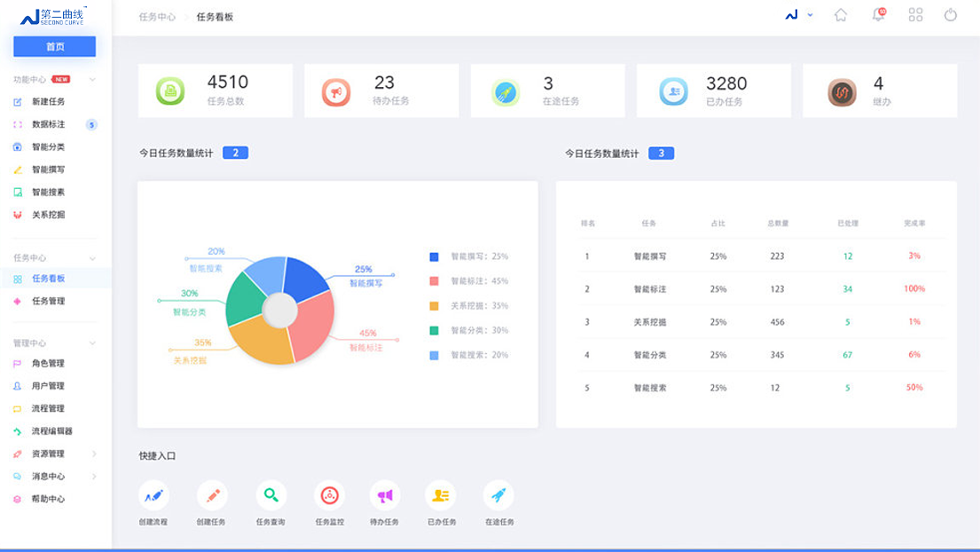Open the apps grid icon in header
980x552 pixels.
point(915,15)
